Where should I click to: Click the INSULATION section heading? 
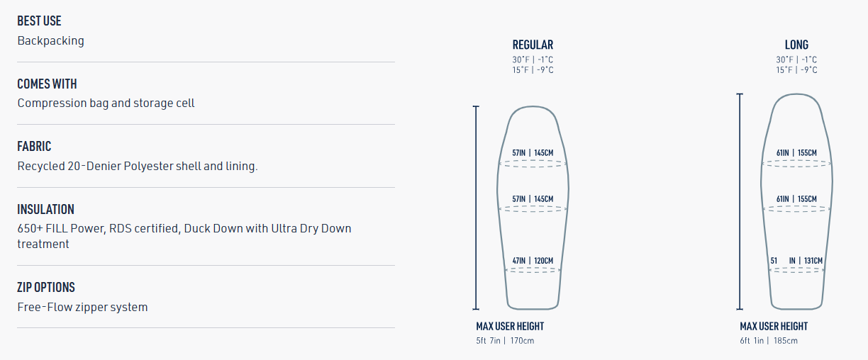pos(45,209)
